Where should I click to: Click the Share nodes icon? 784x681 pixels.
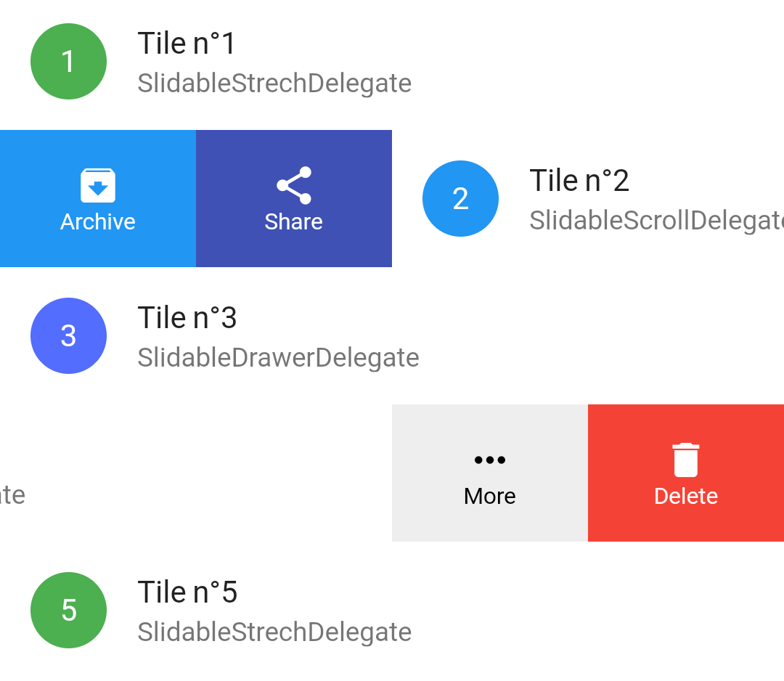[294, 186]
